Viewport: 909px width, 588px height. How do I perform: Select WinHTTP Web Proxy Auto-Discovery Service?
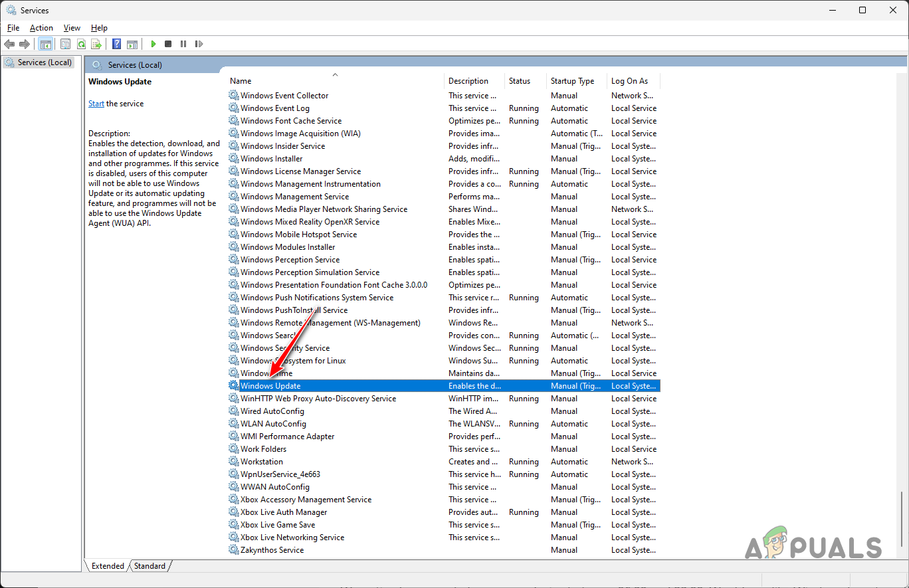coord(443,399)
